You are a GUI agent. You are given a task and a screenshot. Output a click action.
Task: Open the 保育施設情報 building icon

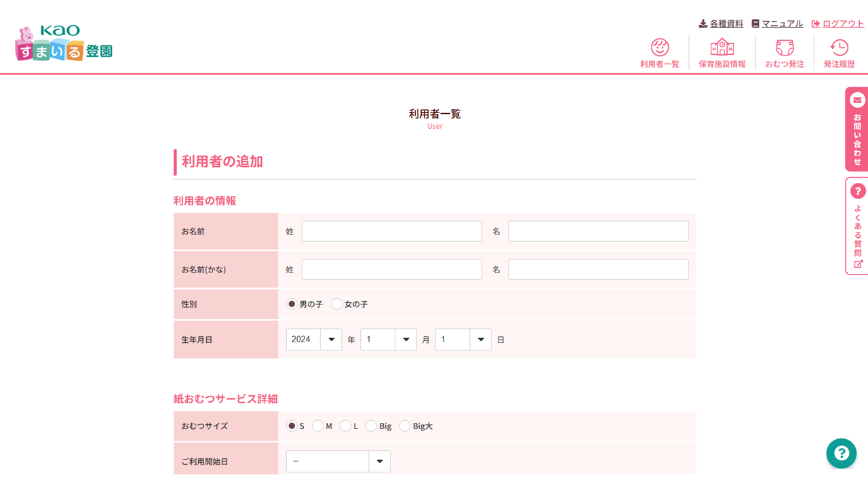tap(722, 47)
